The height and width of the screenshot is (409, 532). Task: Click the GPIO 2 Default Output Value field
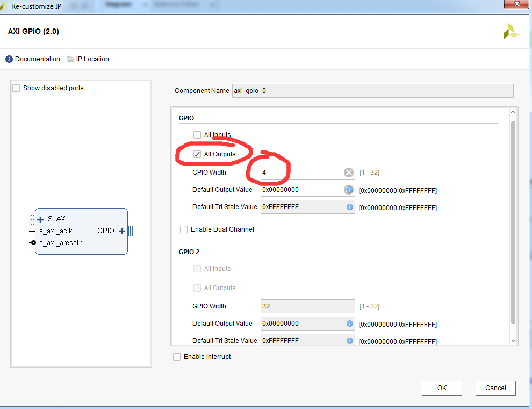[308, 324]
